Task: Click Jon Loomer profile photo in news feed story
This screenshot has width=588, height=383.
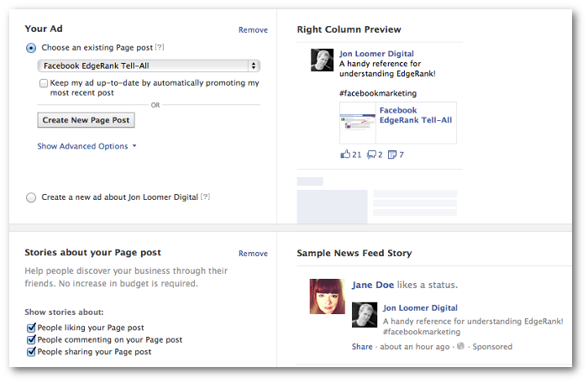Action: tap(364, 315)
